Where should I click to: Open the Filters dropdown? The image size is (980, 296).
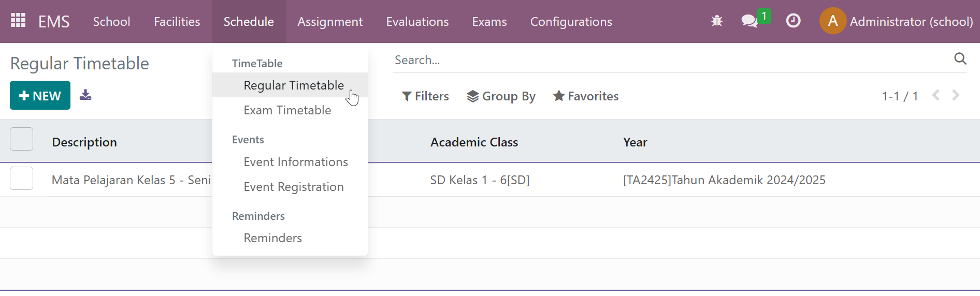(x=425, y=96)
